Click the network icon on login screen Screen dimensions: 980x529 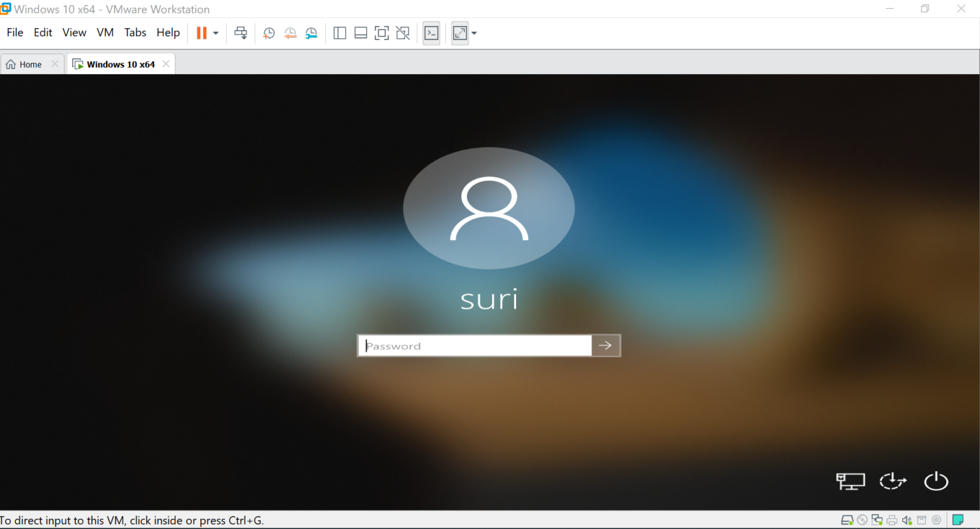pyautogui.click(x=850, y=481)
